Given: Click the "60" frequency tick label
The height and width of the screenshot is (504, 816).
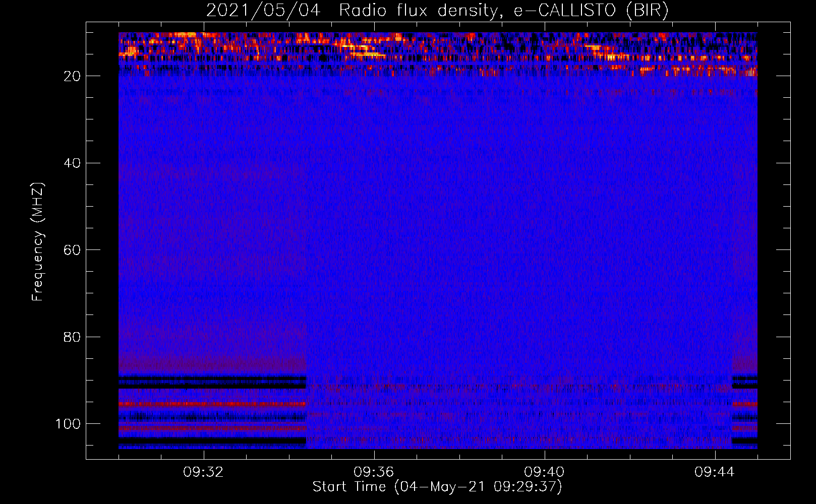Looking at the screenshot, I should click(72, 250).
